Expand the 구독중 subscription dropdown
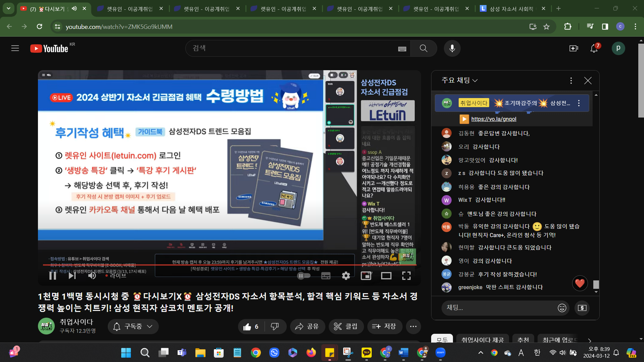Image resolution: width=644 pixels, height=362 pixels. click(133, 326)
